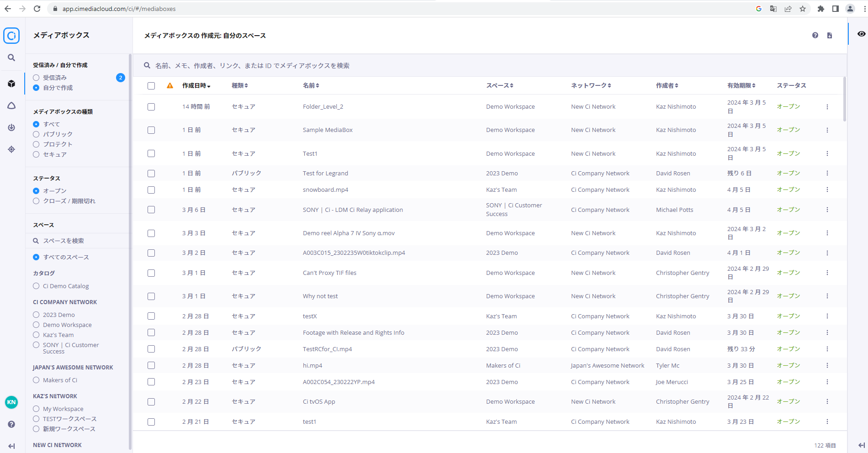The width and height of the screenshot is (868, 453).
Task: Open more options for Folder_Level_2 row
Action: click(827, 107)
